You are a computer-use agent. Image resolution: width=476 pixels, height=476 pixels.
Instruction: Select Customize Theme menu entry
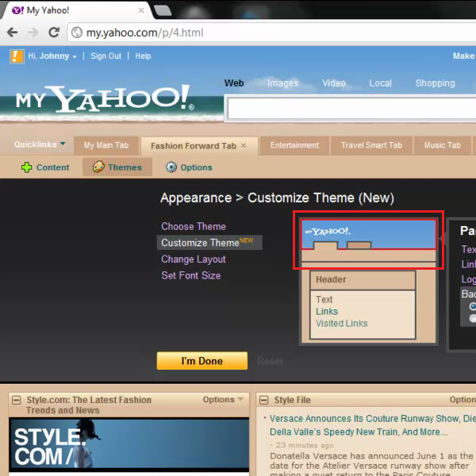(209, 242)
